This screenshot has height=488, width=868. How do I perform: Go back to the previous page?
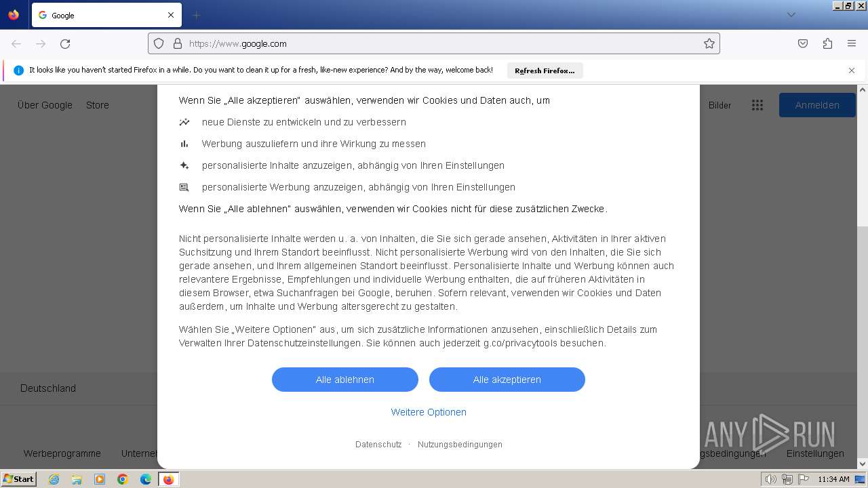[x=16, y=43]
